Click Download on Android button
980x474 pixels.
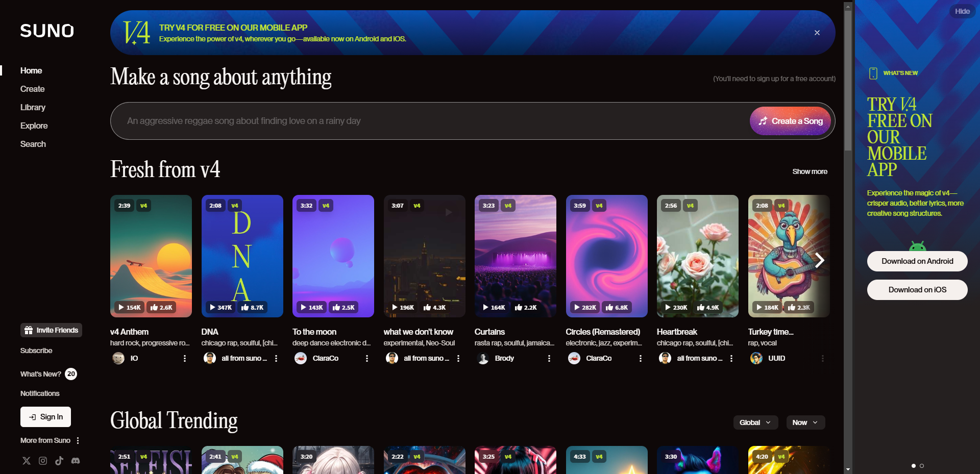[917, 261]
